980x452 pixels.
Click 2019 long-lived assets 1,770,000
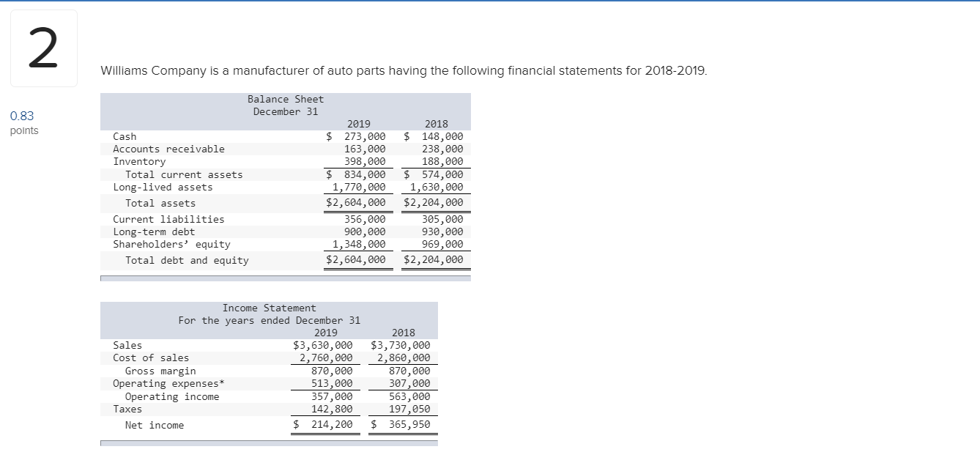[x=359, y=187]
